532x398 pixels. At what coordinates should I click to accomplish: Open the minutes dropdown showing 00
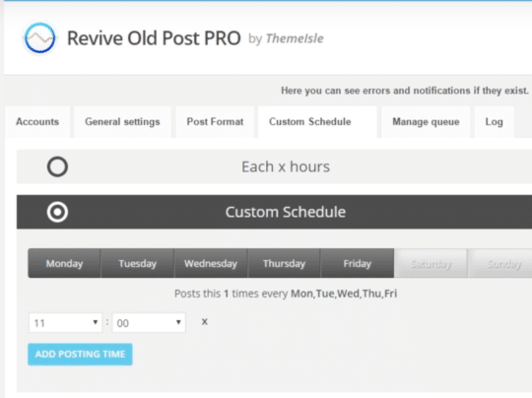tap(149, 323)
